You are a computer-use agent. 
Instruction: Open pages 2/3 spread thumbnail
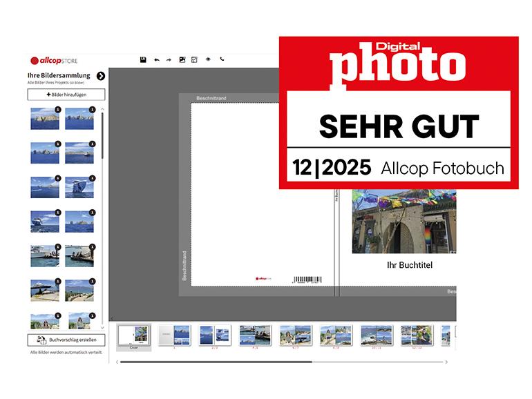click(215, 335)
